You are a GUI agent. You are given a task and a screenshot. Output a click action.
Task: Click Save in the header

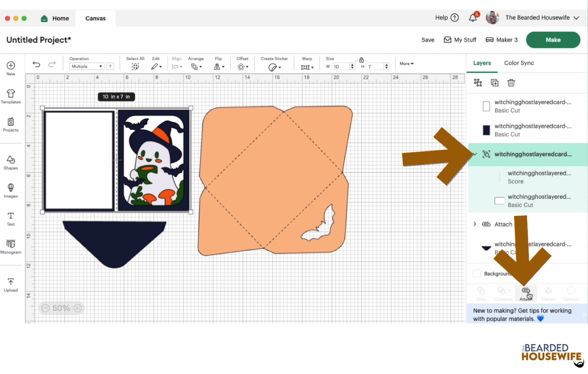point(427,40)
